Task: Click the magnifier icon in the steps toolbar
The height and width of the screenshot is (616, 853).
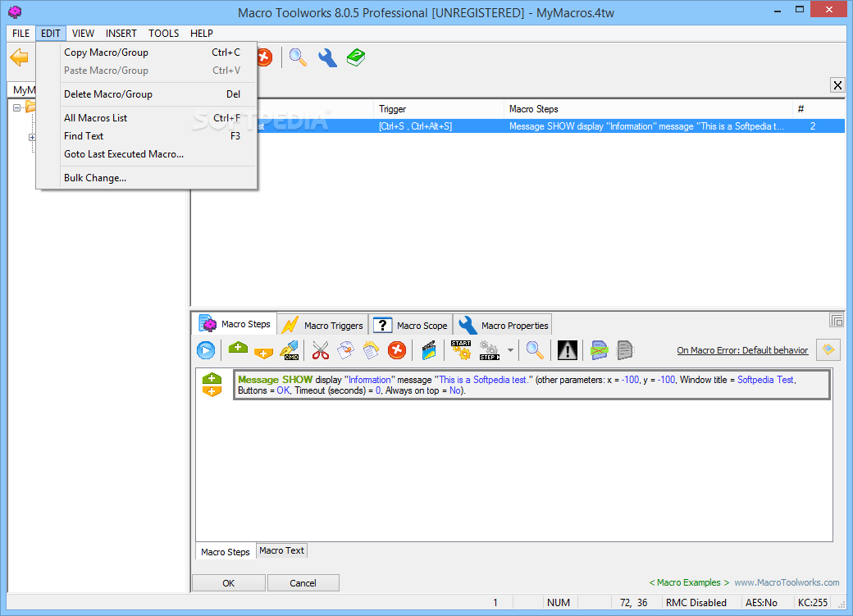Action: tap(535, 350)
